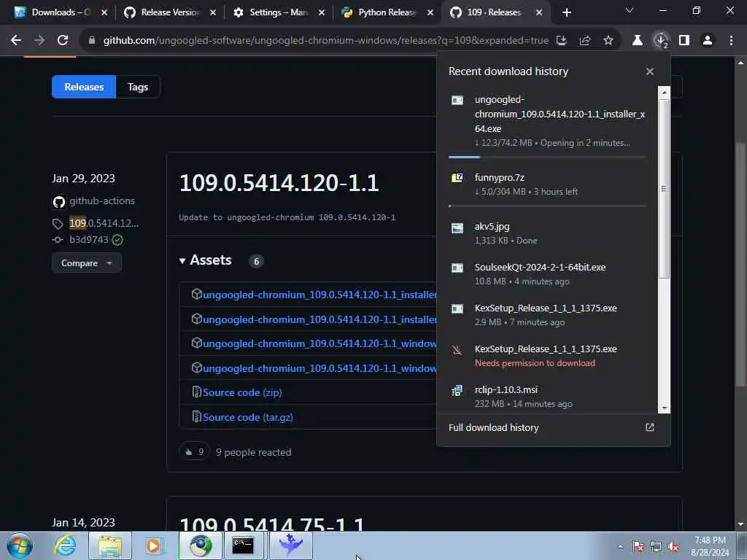Click the blocked KexSetup download icon
Screen dimensions: 747x560
pyautogui.click(x=457, y=350)
